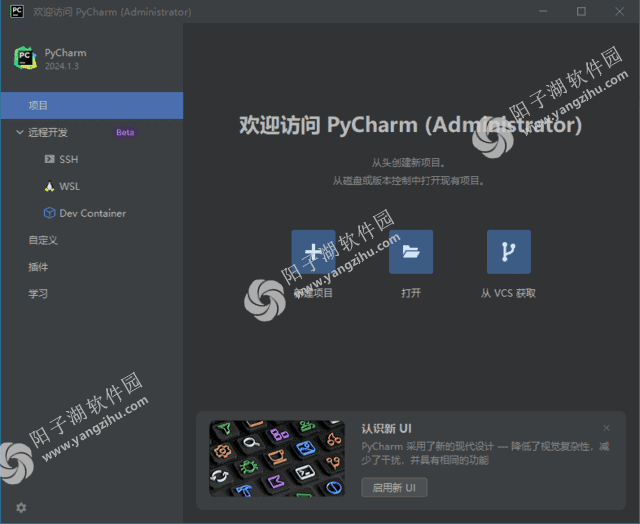Image resolution: width=640 pixels, height=524 pixels.
Task: Dismiss the 认识新 UI banner
Action: (606, 428)
